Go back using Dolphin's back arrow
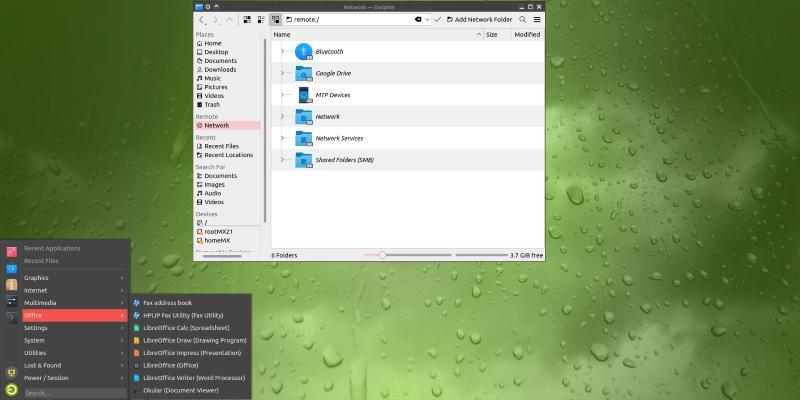This screenshot has height=400, width=800. [x=203, y=20]
